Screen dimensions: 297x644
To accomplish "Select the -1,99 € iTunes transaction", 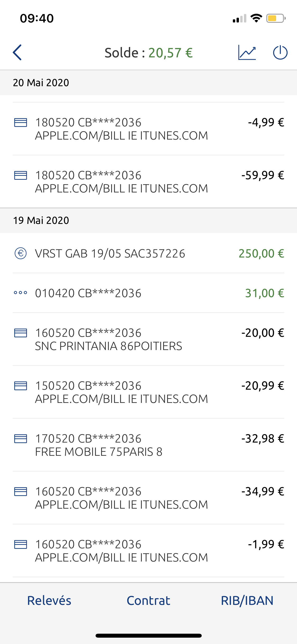I will coord(148,551).
